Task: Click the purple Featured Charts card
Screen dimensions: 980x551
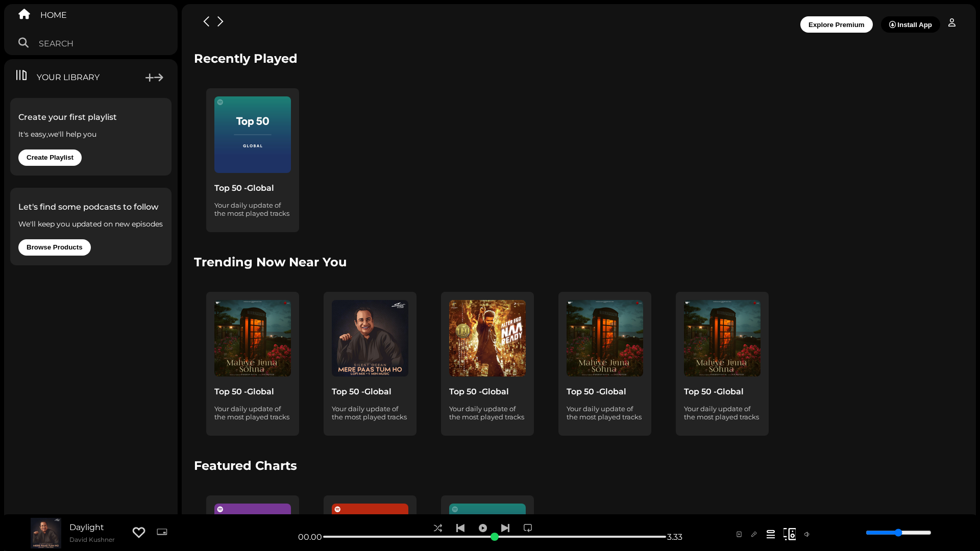Action: click(253, 505)
